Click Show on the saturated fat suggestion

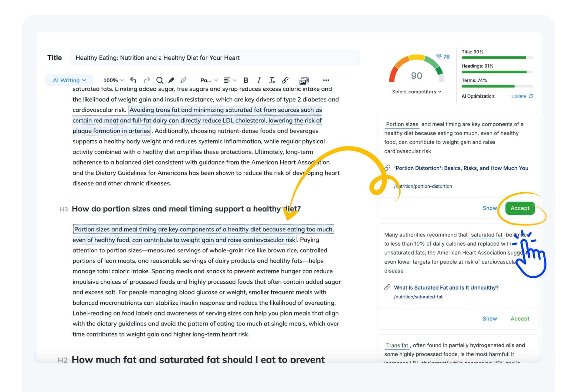[x=489, y=318]
